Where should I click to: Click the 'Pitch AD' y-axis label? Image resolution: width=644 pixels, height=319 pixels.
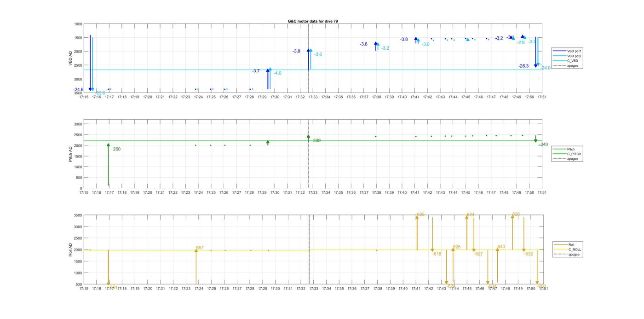[x=70, y=154]
